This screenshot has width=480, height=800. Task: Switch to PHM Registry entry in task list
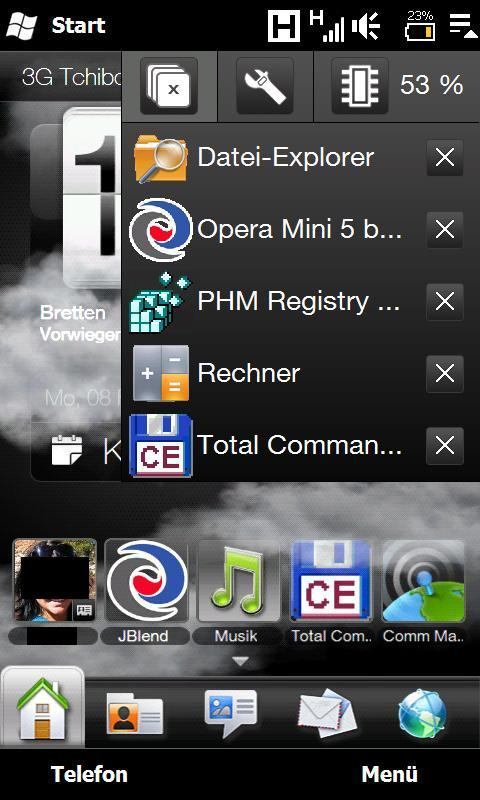[298, 302]
